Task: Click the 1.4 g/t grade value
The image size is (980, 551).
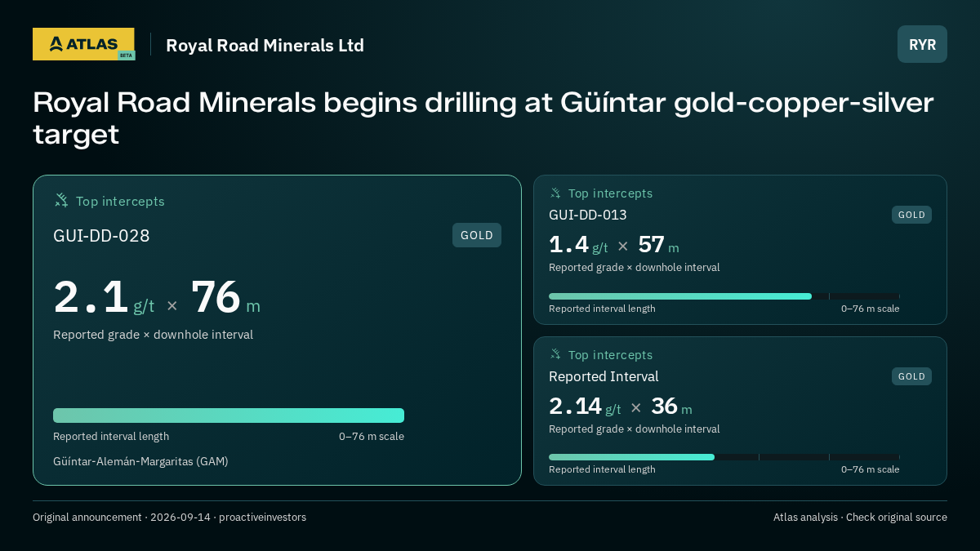Action: (578, 245)
